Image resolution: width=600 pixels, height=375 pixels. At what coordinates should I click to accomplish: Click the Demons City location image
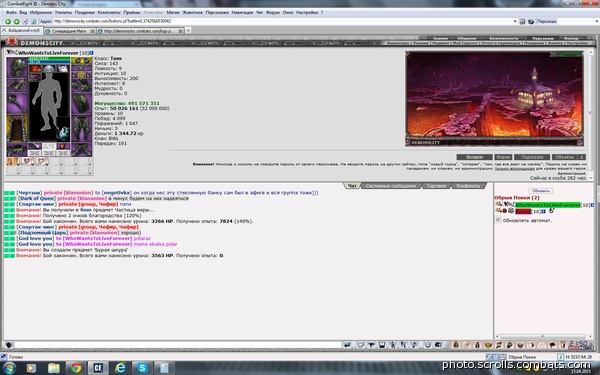[x=494, y=98]
